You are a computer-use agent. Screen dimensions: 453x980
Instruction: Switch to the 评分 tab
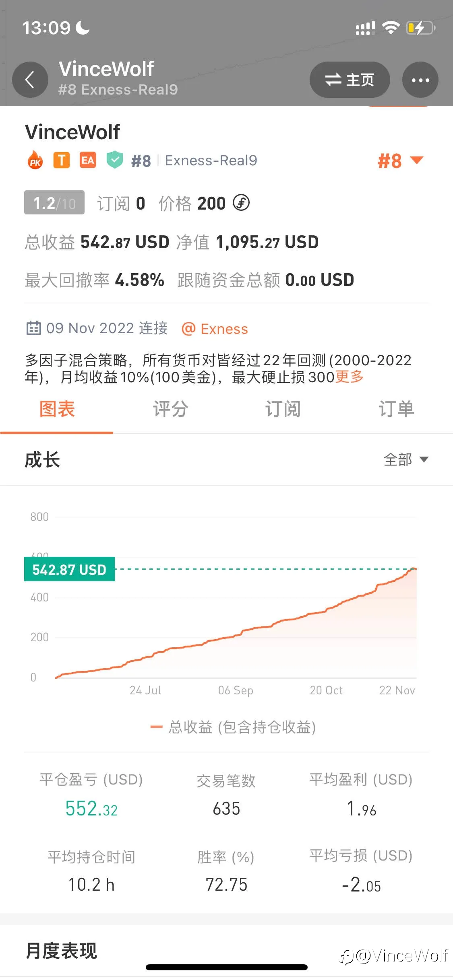tap(170, 409)
